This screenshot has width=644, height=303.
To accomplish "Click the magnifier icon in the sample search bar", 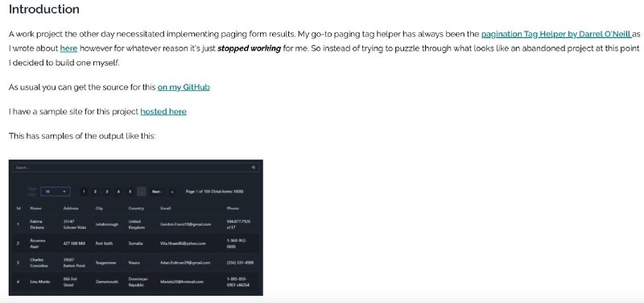I will click(254, 168).
